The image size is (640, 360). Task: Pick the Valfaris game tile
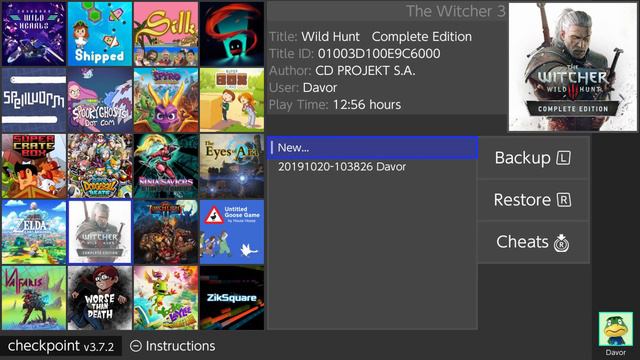click(33, 298)
